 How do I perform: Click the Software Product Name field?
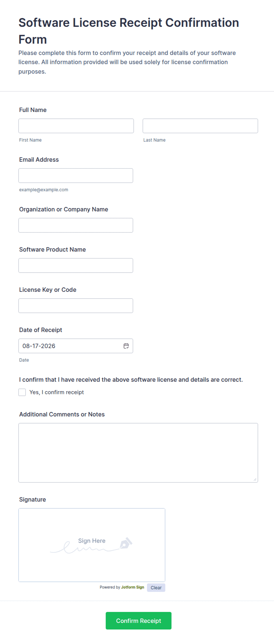point(76,266)
